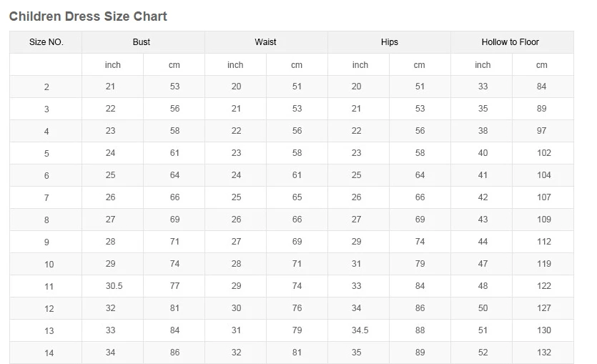
Task: Click the 30.5 inch bust value
Action: tap(114, 286)
